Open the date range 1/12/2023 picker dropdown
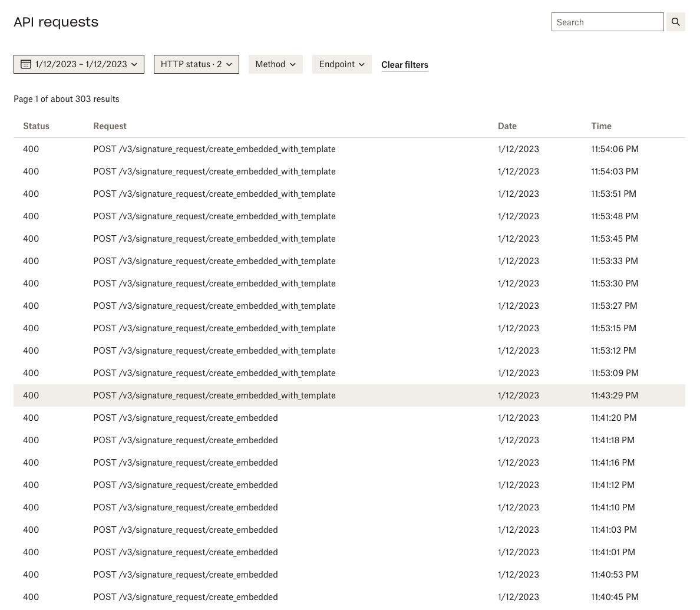This screenshot has width=700, height=610. [x=79, y=64]
